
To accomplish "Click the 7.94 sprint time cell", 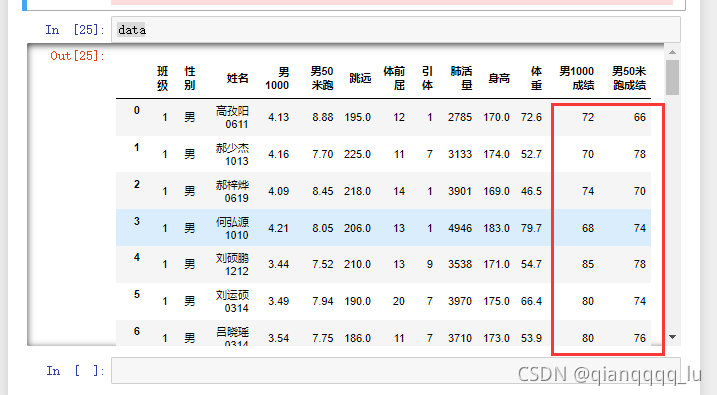I will click(x=323, y=301).
